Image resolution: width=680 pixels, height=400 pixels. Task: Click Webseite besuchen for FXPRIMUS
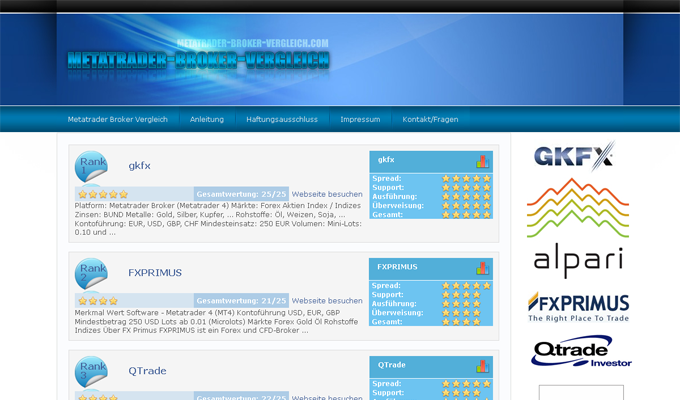[x=327, y=301]
